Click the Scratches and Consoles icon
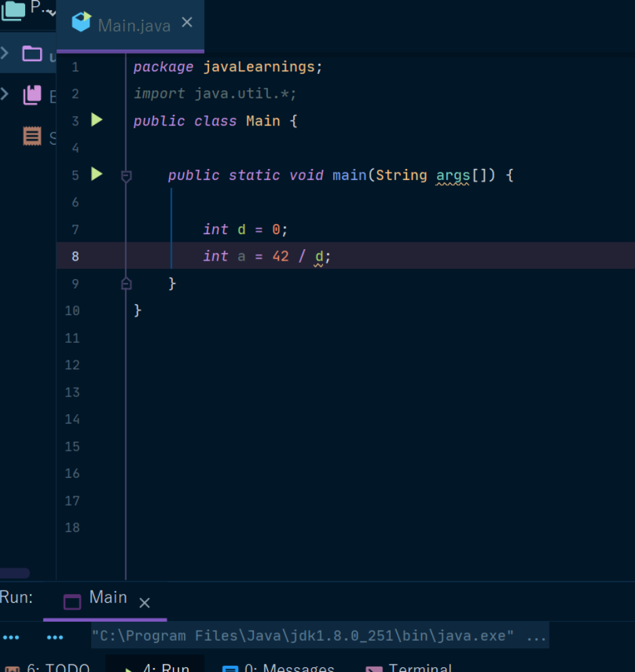This screenshot has height=672, width=635. [32, 136]
